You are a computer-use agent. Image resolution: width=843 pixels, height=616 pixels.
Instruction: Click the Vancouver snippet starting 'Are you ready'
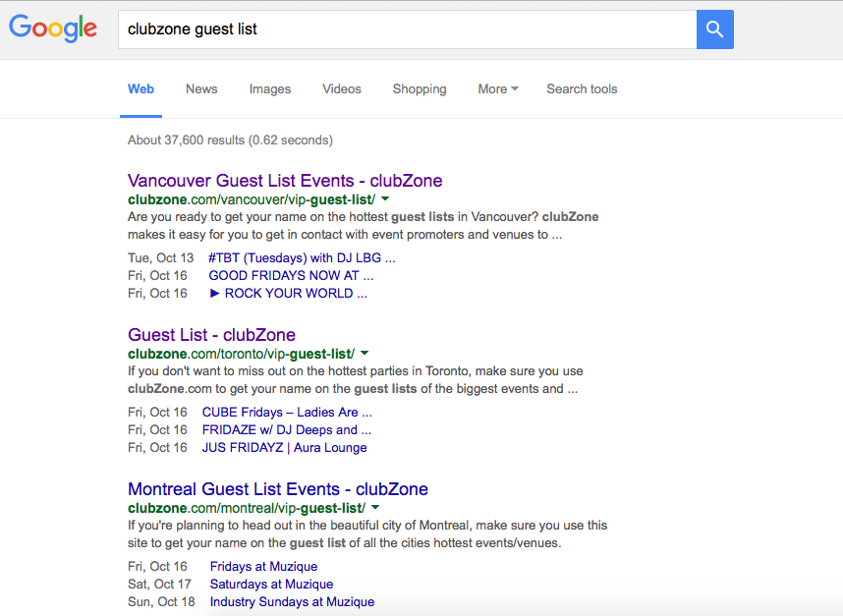tap(363, 226)
